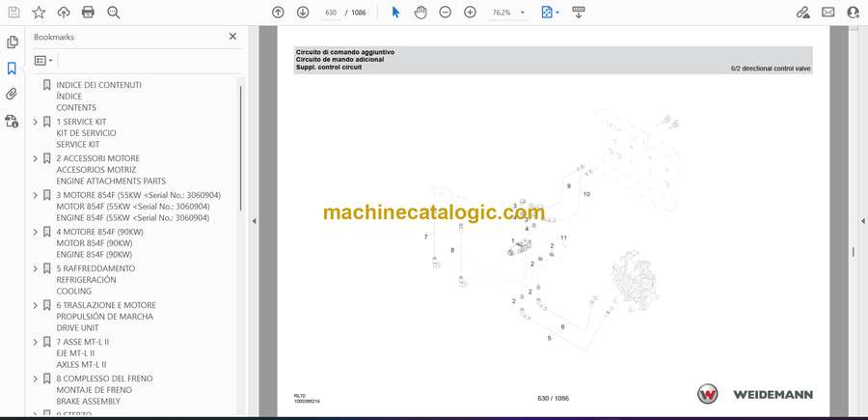
Task: Open the find text magnifier
Action: pos(114,13)
